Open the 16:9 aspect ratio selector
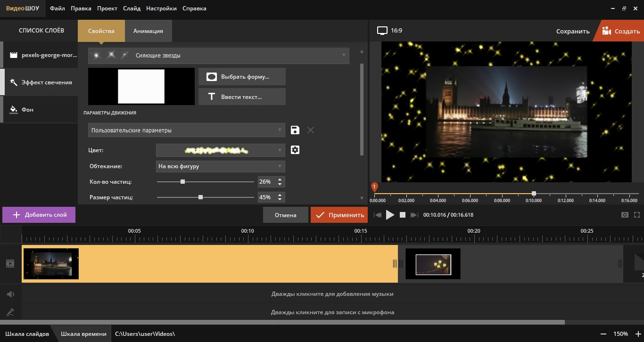644x342 pixels. pyautogui.click(x=390, y=31)
